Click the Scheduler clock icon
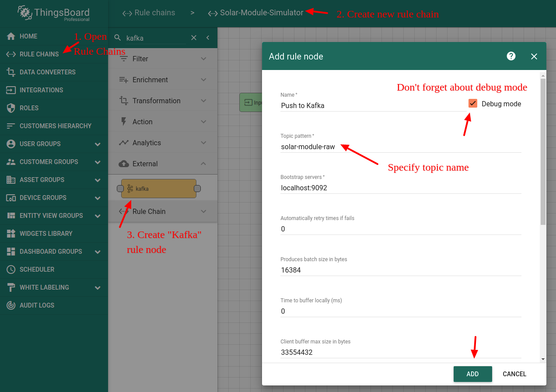The height and width of the screenshot is (392, 556). pyautogui.click(x=11, y=269)
